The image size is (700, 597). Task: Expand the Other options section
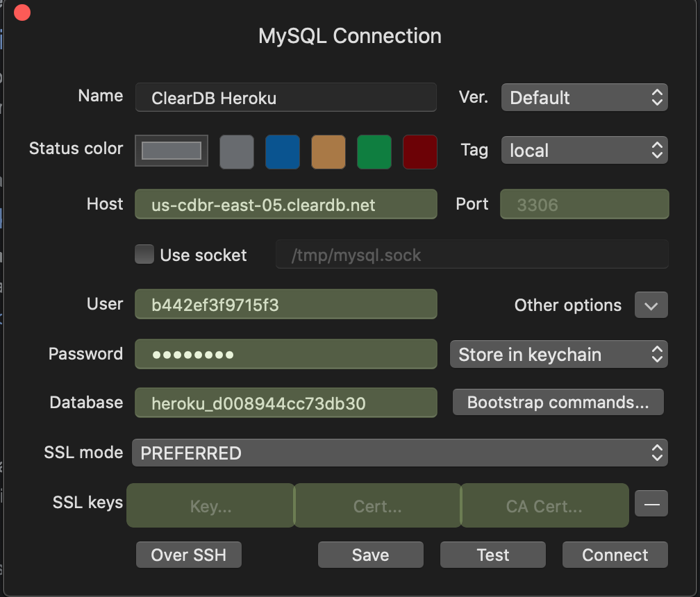click(x=651, y=305)
